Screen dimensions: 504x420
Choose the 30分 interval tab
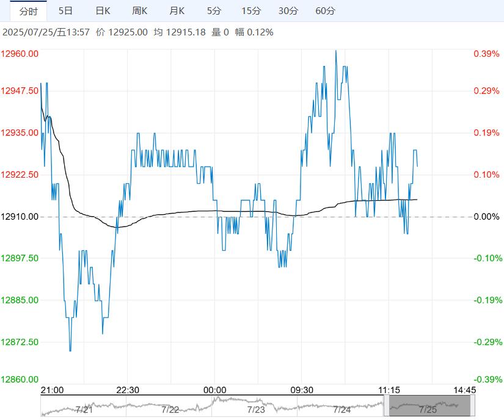(x=288, y=11)
